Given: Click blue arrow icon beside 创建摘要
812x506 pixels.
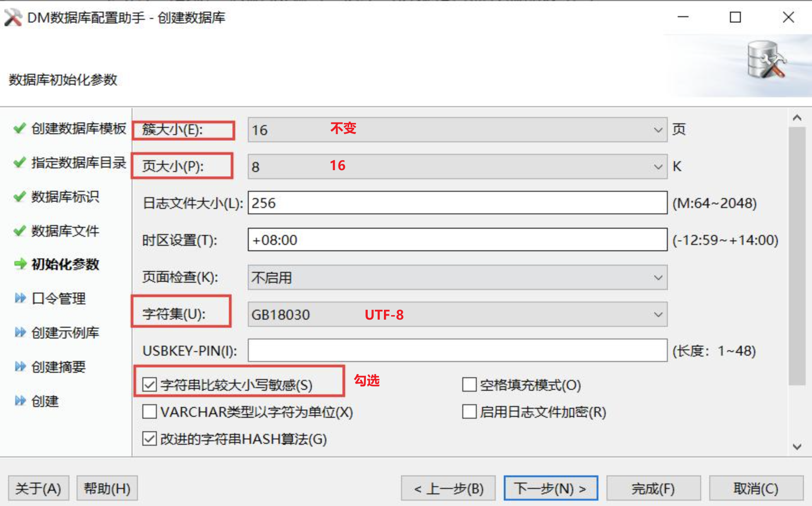Looking at the screenshot, I should tap(20, 366).
